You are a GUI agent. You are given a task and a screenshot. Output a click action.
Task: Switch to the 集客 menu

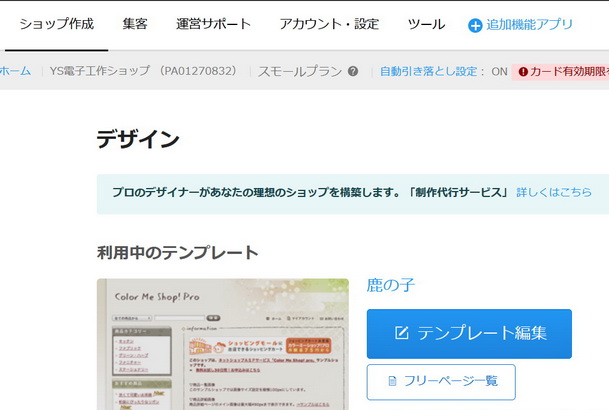pyautogui.click(x=135, y=24)
